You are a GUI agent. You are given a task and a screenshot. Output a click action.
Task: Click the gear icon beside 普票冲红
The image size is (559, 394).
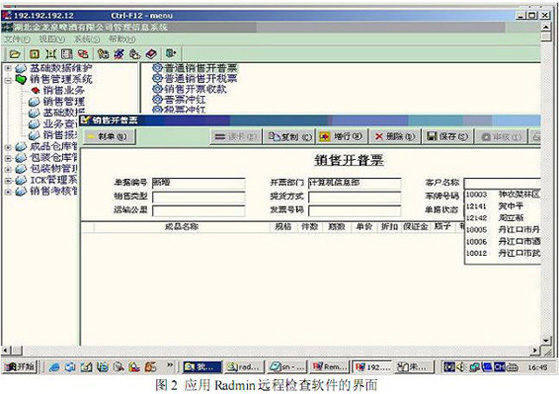[x=157, y=99]
